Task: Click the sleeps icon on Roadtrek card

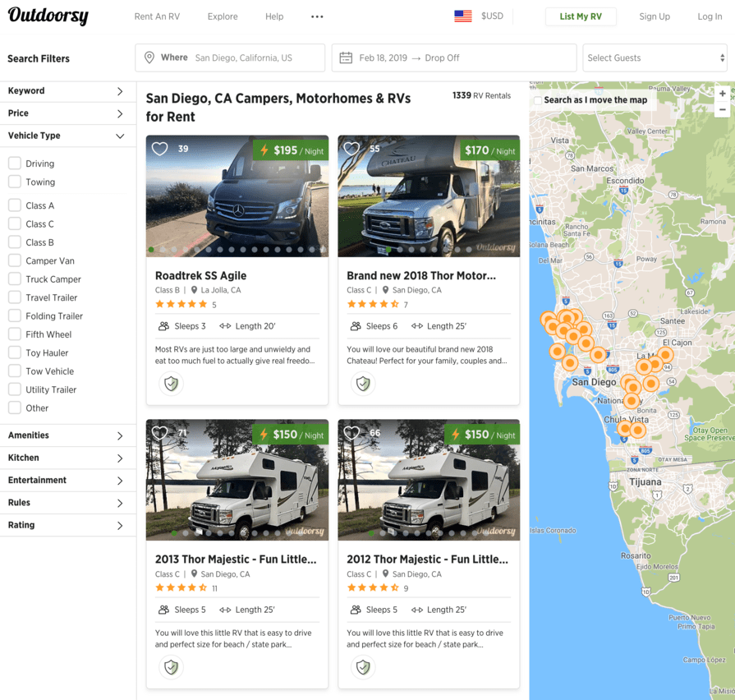Action: (x=163, y=326)
